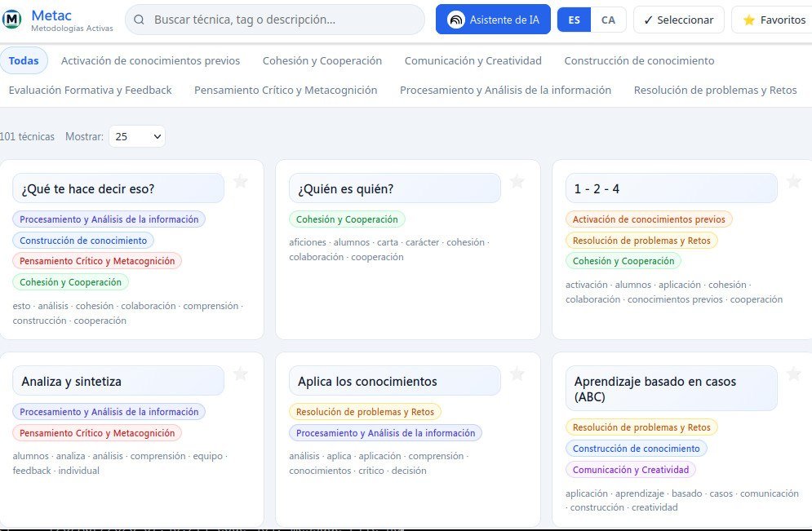Star the "Analiza y sintetiza" card
The image size is (812, 531).
coord(240,374)
